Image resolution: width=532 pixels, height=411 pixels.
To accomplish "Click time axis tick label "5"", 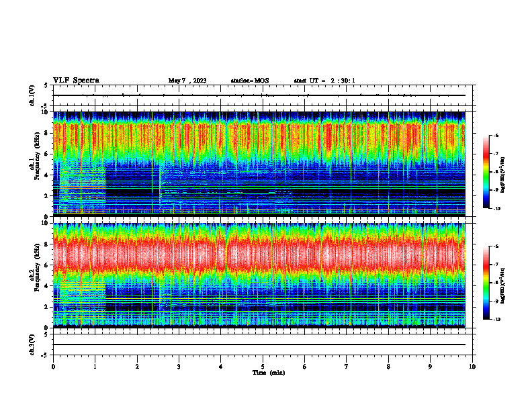I will tap(263, 367).
